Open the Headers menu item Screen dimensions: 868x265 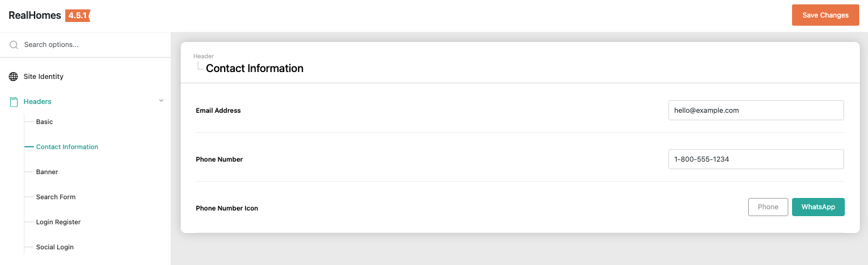[38, 101]
